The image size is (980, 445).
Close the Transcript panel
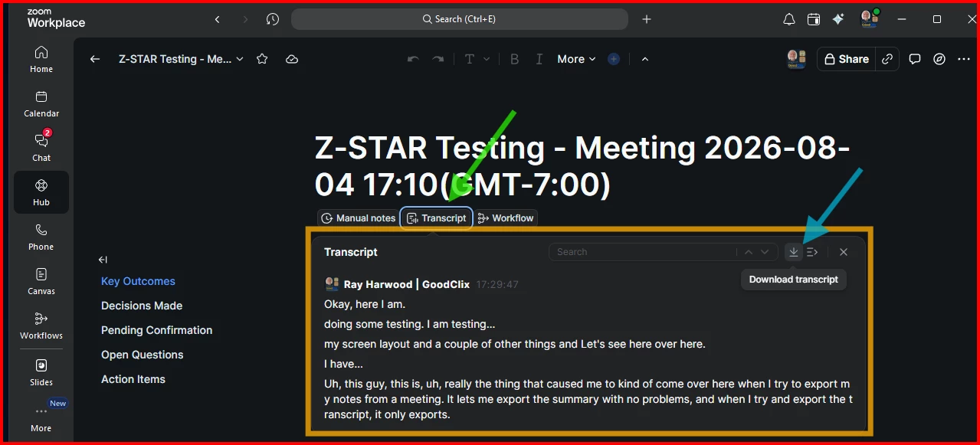(844, 252)
